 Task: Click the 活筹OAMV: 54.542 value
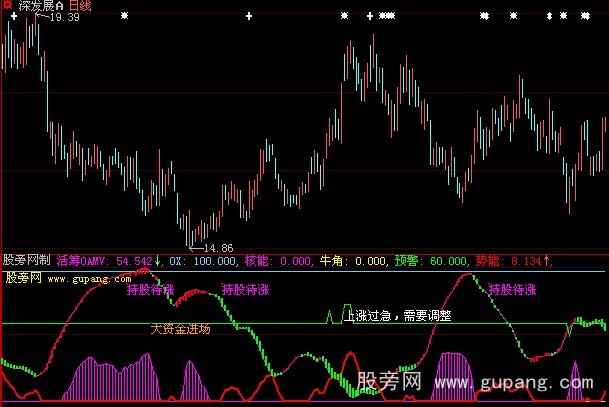tap(108, 261)
